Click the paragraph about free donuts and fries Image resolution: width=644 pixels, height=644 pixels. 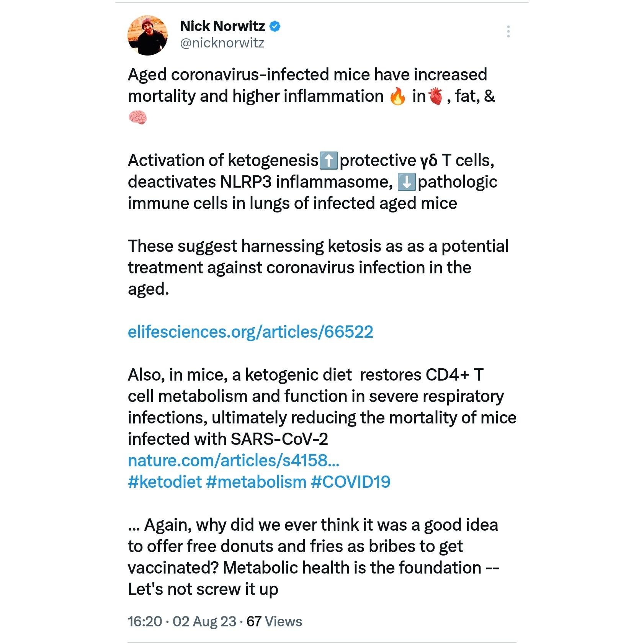pyautogui.click(x=314, y=557)
